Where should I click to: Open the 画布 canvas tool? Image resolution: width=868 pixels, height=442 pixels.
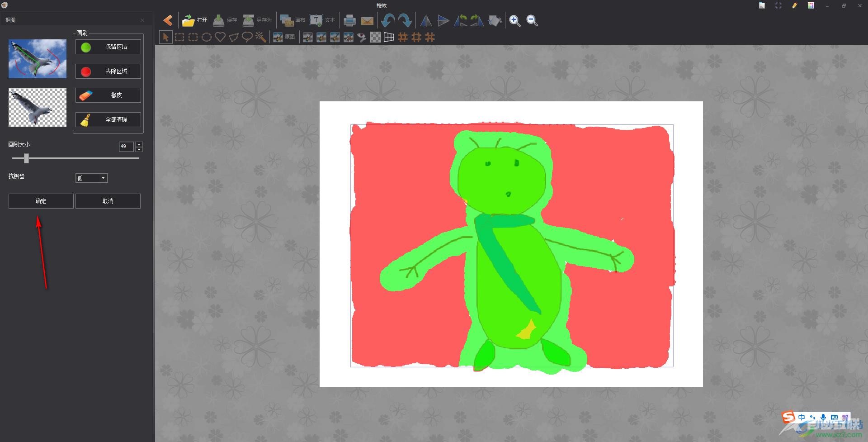pos(292,20)
